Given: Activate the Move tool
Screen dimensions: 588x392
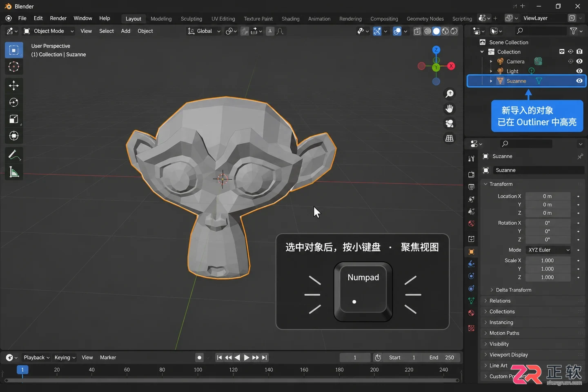Looking at the screenshot, I should pyautogui.click(x=14, y=85).
